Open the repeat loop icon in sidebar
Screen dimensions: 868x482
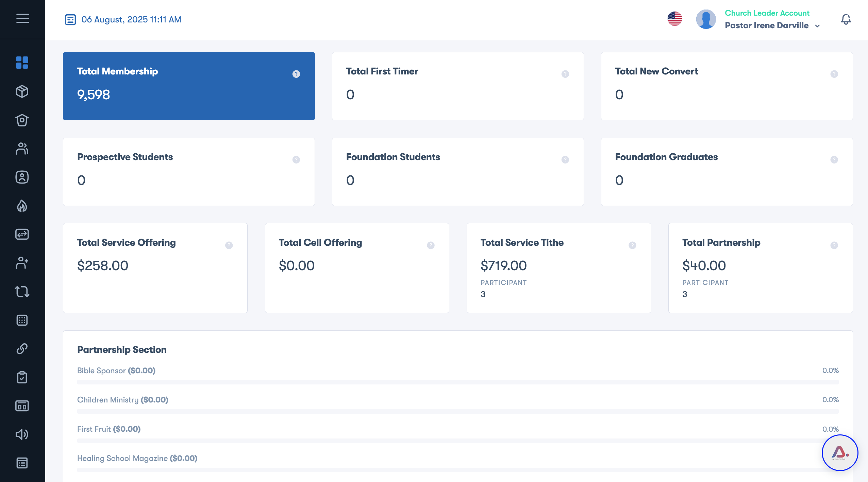pyautogui.click(x=22, y=291)
